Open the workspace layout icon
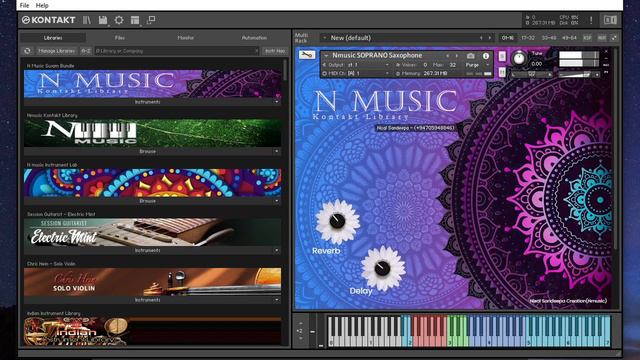 135,20
